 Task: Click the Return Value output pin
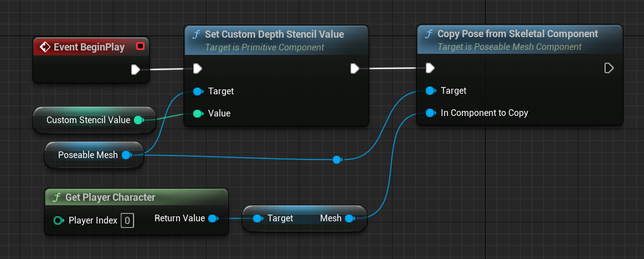coord(212,219)
